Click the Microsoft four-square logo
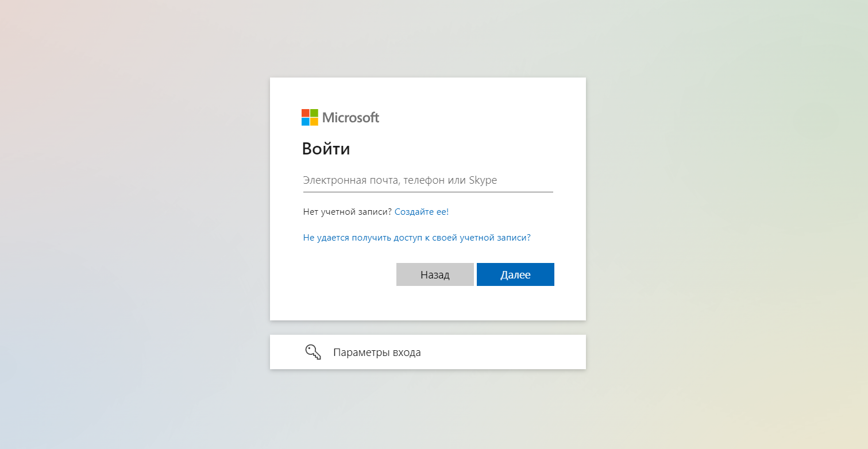868x449 pixels. pos(310,117)
